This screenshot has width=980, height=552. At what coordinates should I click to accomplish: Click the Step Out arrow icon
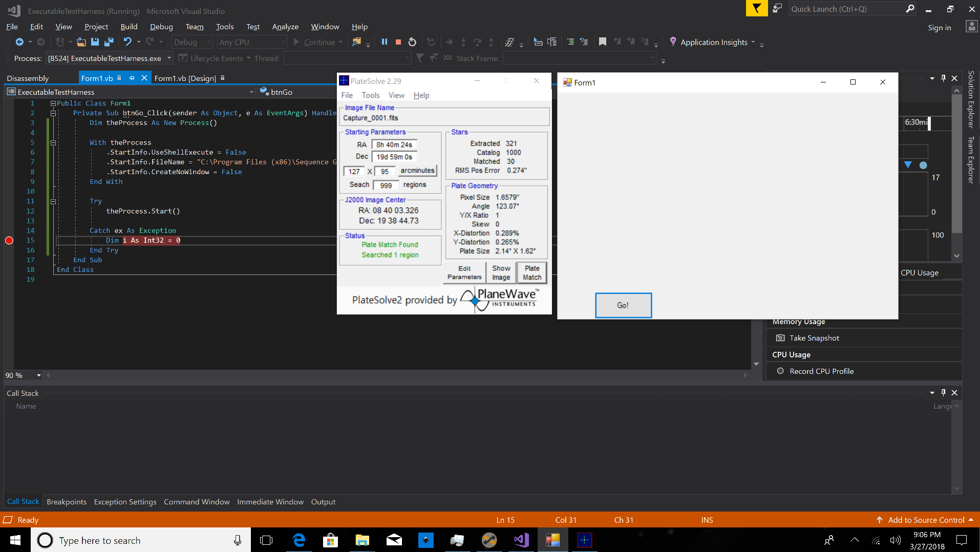pyautogui.click(x=491, y=42)
